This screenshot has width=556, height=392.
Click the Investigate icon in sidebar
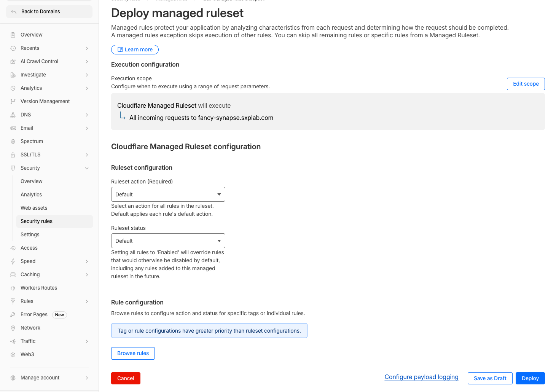coord(13,75)
